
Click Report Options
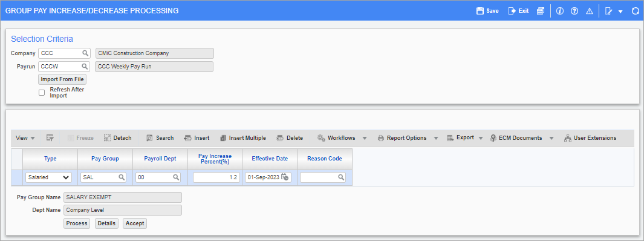[402, 138]
